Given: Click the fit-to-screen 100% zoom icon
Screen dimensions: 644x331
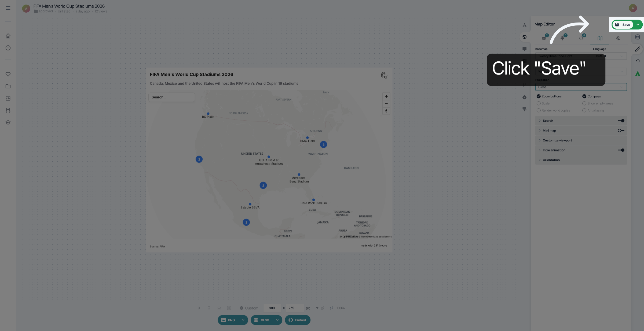Looking at the screenshot, I should point(331,308).
